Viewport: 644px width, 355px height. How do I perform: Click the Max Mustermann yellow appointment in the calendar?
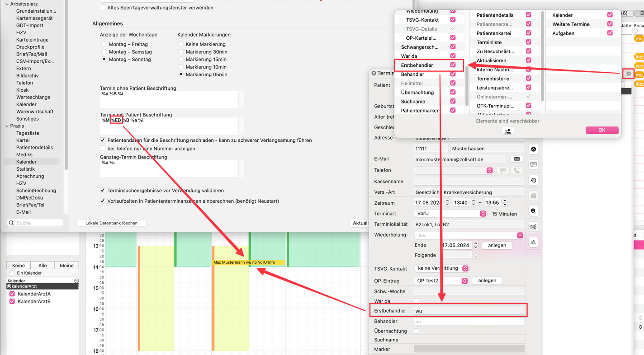tap(249, 262)
